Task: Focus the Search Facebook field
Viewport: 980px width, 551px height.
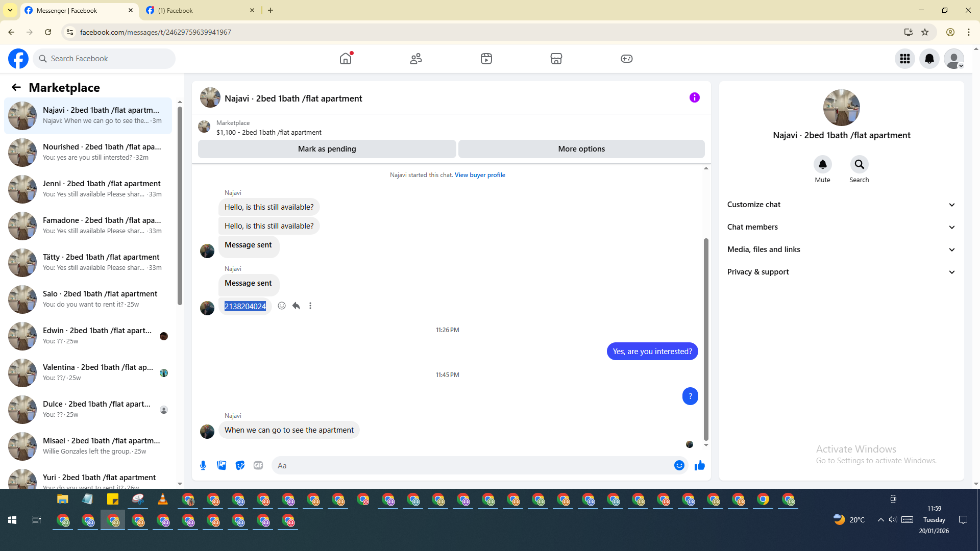Action: (104, 59)
